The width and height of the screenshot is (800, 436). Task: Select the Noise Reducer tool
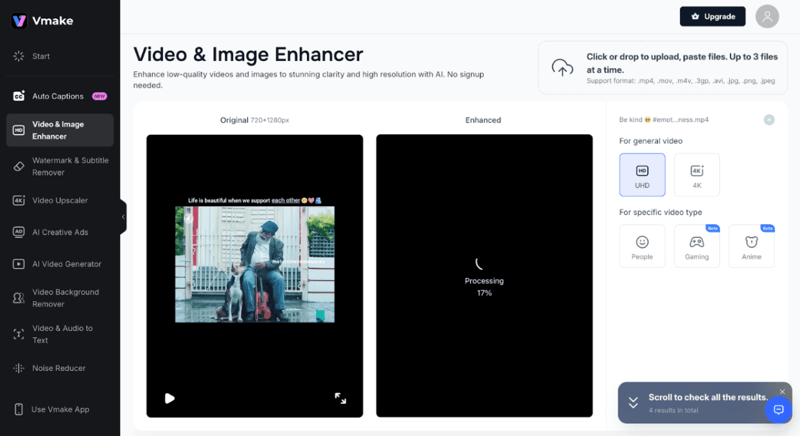[x=58, y=368]
